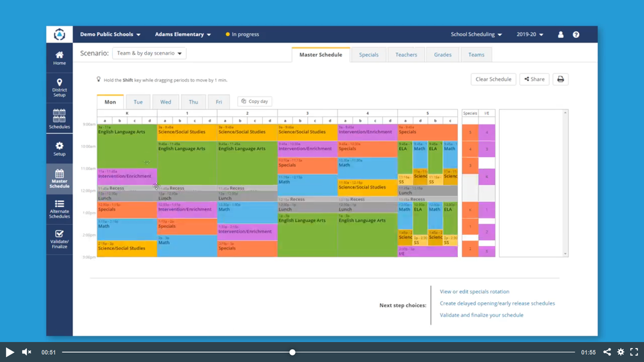644x362 pixels.
Task: Select the Thu day tab
Action: click(193, 102)
